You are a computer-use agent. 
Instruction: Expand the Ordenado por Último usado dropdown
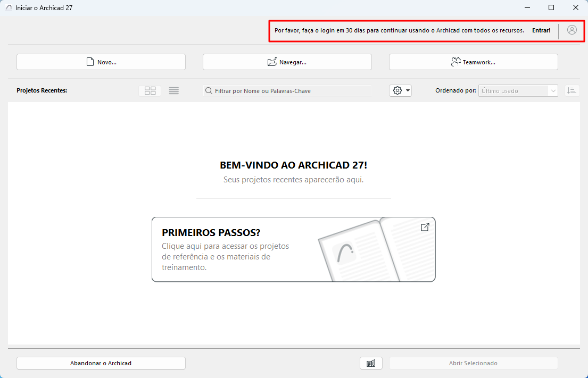[518, 91]
